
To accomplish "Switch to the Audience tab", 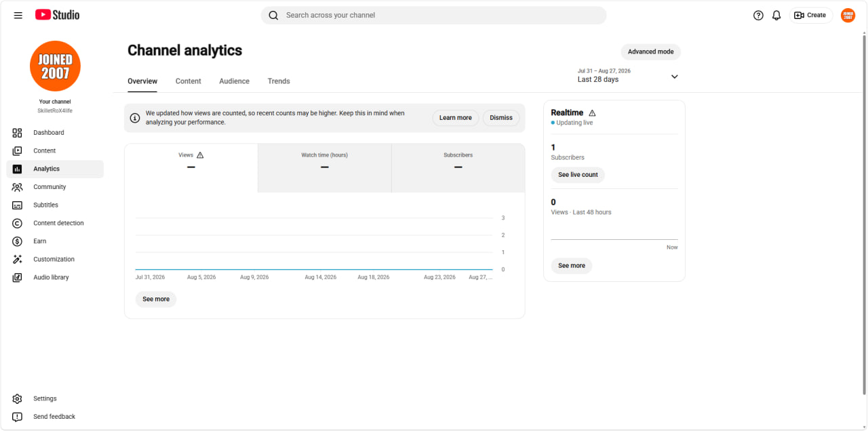I will 234,81.
